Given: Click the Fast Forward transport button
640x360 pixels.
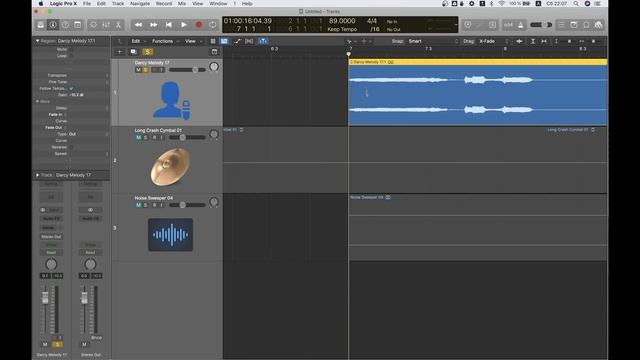Looking at the screenshot, I should (153, 25).
